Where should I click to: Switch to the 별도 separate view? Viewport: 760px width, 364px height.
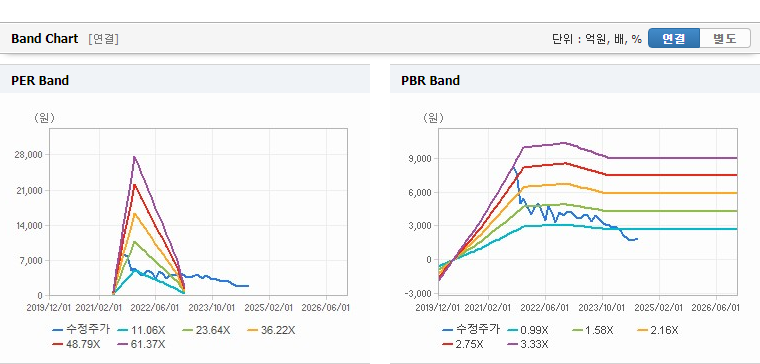pos(725,38)
